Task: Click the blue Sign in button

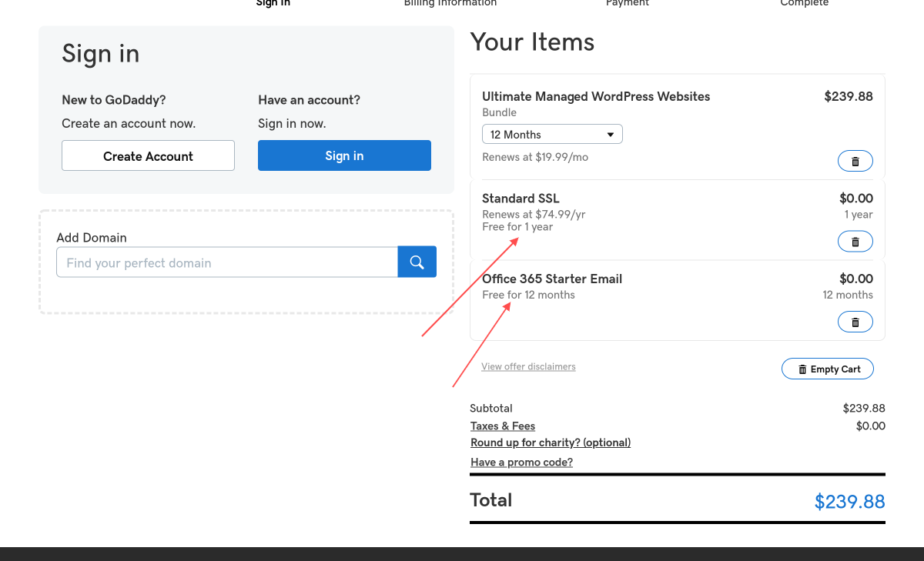Action: click(344, 155)
